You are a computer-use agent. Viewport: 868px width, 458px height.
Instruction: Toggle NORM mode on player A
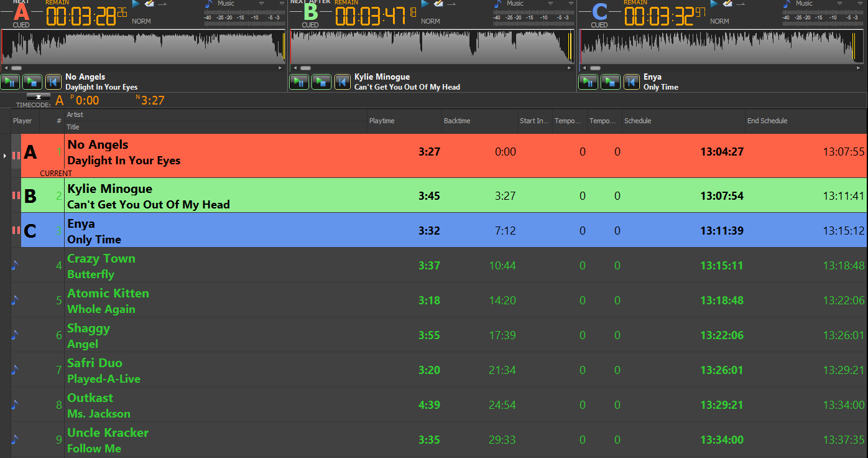pyautogui.click(x=141, y=21)
